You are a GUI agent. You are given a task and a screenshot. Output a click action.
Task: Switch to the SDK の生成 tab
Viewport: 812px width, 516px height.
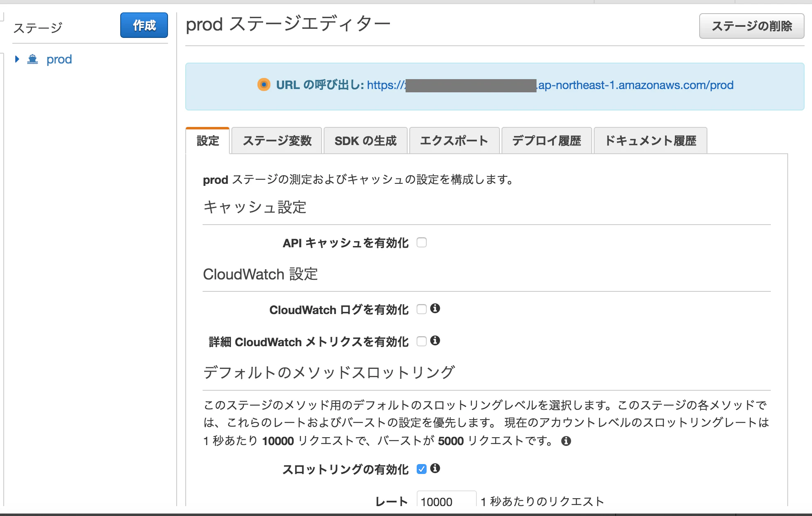coord(366,141)
